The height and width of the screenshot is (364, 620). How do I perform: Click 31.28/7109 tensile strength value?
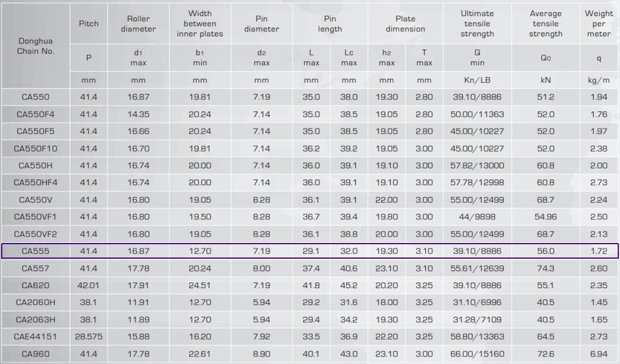point(477,320)
